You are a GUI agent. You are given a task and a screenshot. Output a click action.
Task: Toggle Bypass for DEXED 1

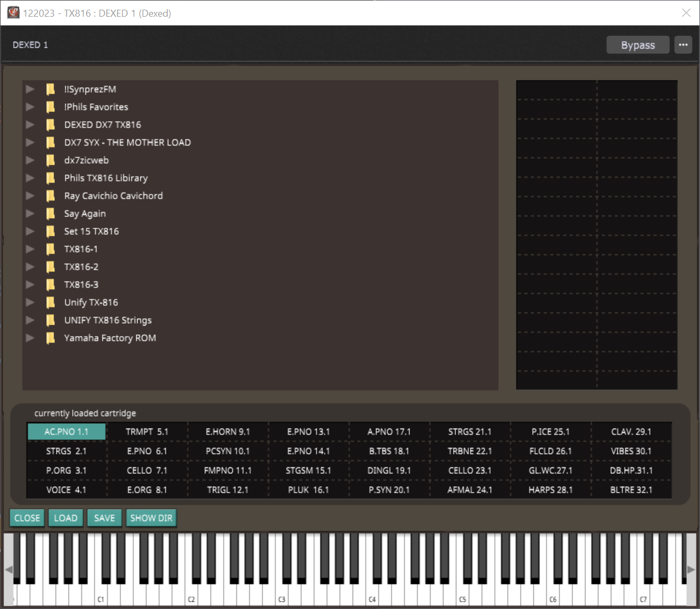coord(638,45)
